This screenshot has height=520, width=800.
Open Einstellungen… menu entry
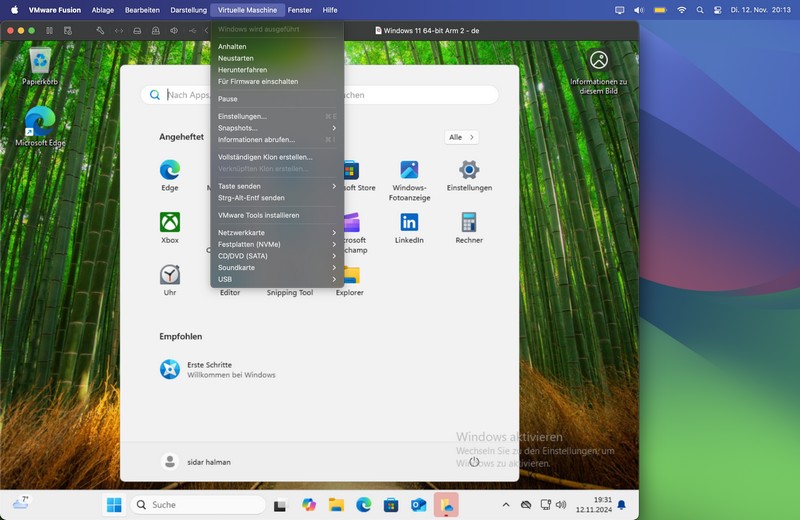[x=277, y=116]
